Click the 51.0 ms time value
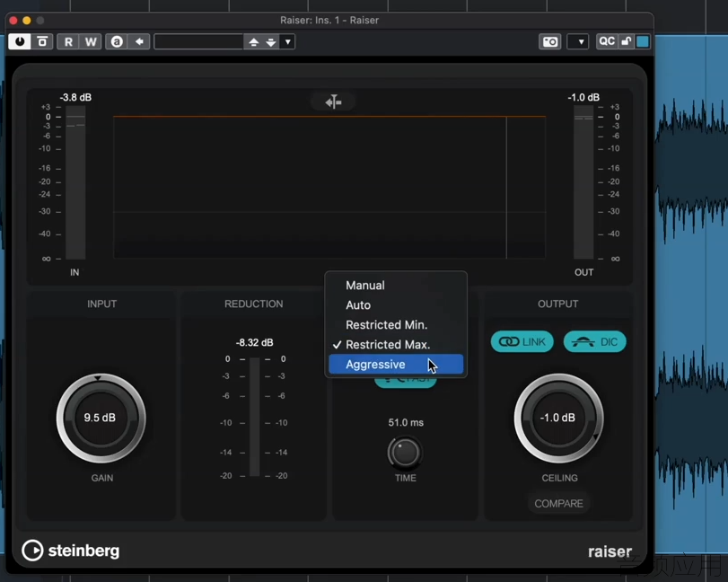Screen dimensions: 728x582 [406, 423]
